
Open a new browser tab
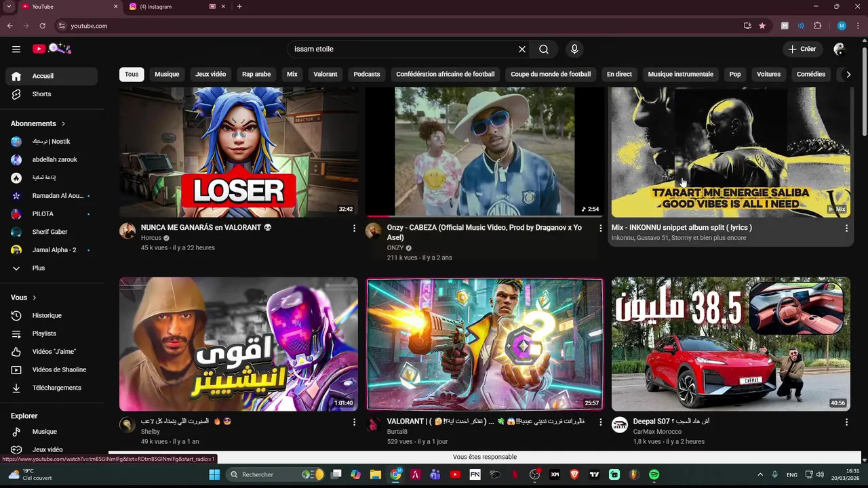[x=239, y=7]
